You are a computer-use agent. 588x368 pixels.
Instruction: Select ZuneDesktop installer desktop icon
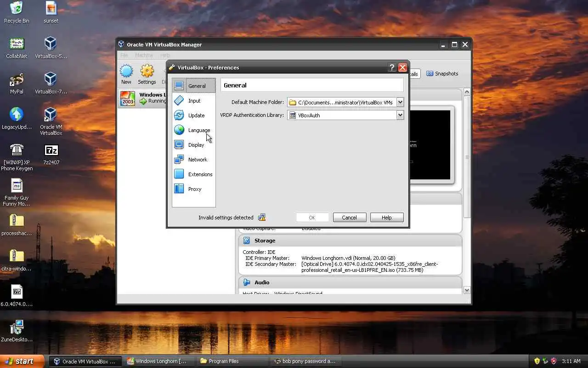tap(17, 331)
